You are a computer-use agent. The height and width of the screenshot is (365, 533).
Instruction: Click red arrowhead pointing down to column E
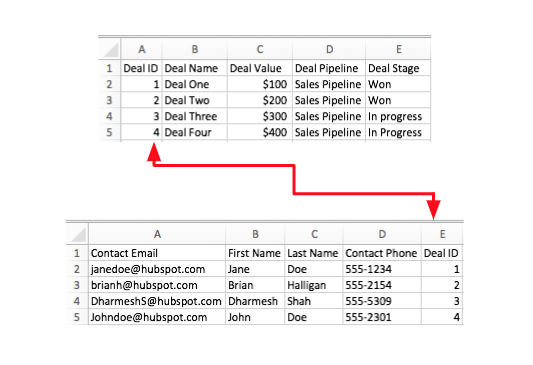pos(434,210)
